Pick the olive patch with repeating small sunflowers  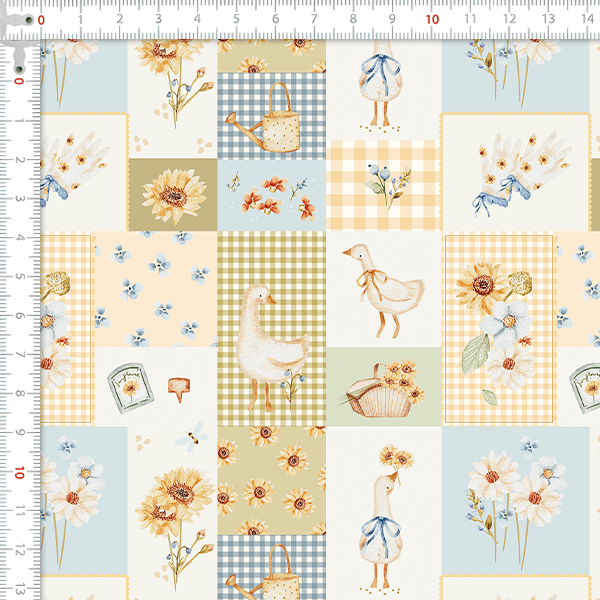coord(272,478)
